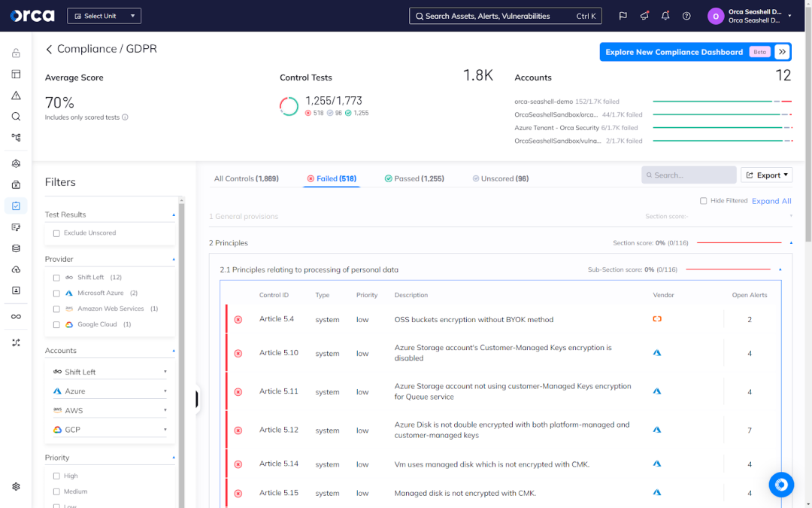
Task: Check the Amazon Web Services provider filter
Action: click(x=56, y=309)
